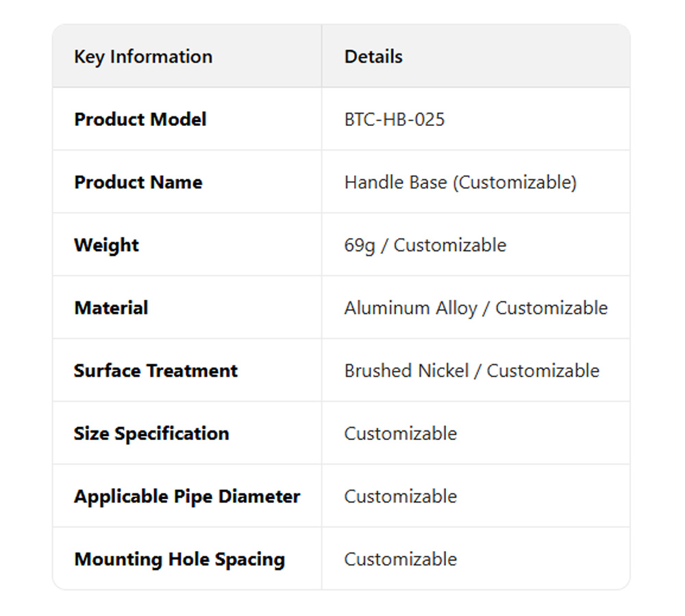Click the 'Key Information' column header
This screenshot has height=616, width=685.
[x=143, y=57]
